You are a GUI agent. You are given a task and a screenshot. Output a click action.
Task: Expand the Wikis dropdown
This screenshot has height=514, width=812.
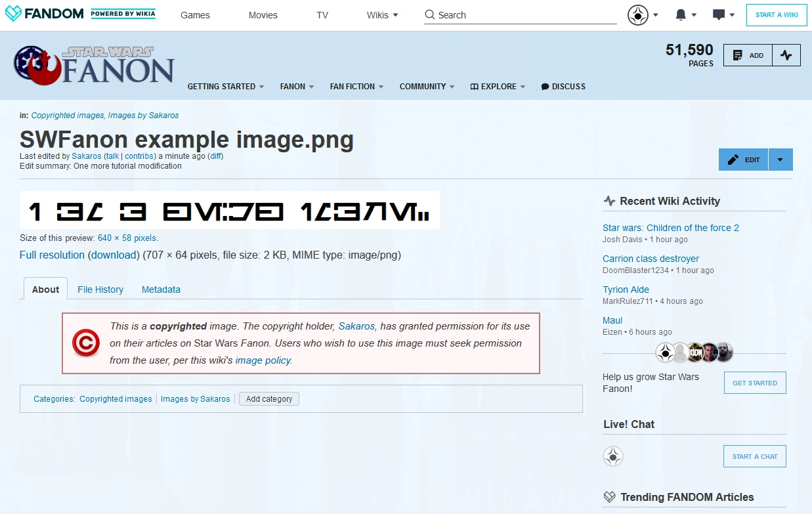click(383, 15)
